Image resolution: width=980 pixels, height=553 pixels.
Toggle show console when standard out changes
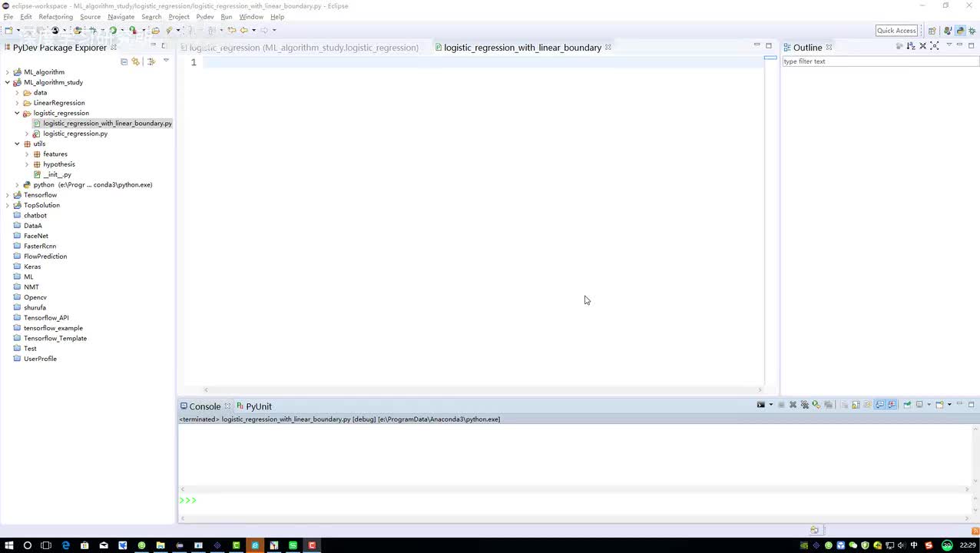click(x=879, y=405)
